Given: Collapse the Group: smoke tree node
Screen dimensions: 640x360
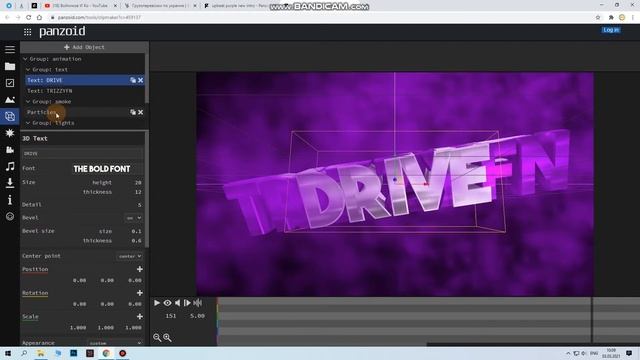Looking at the screenshot, I should 28,102.
